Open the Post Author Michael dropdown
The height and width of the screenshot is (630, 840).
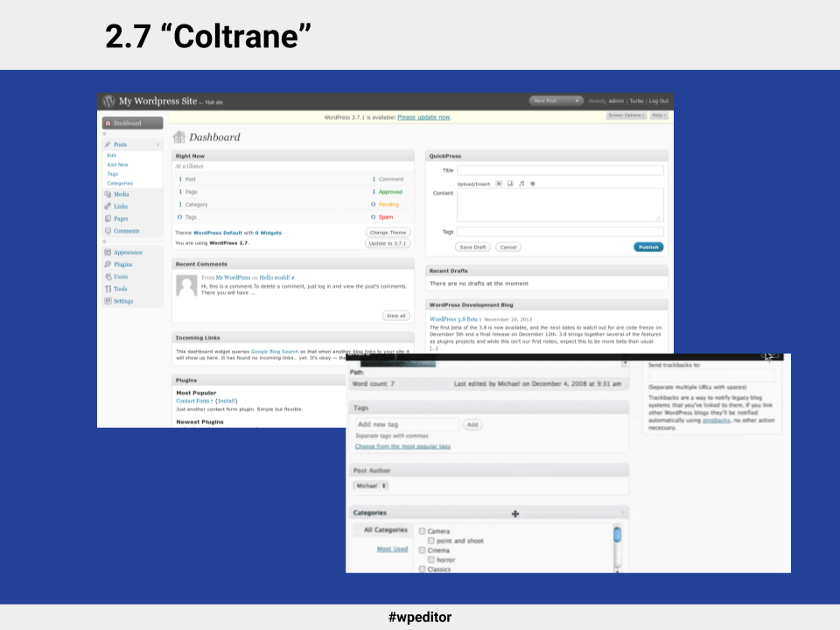pos(371,486)
